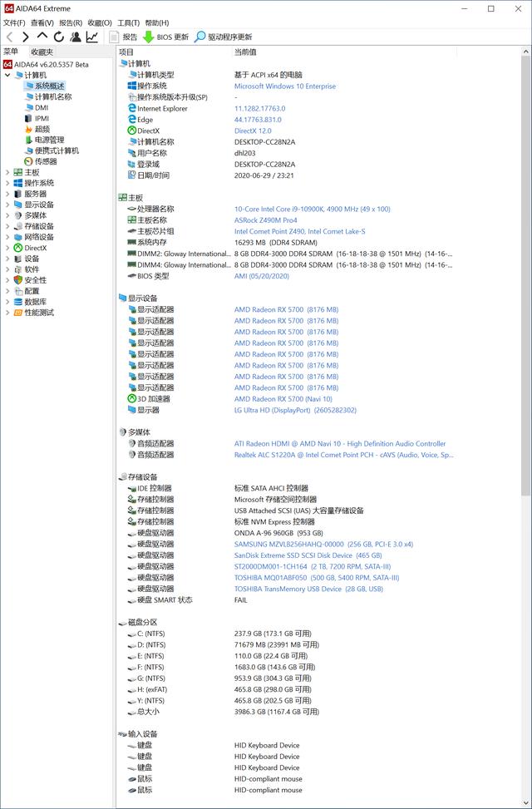Image resolution: width=532 pixels, height=809 pixels.
Task: Switch to the 收藏夹 tab
Action: tap(42, 52)
